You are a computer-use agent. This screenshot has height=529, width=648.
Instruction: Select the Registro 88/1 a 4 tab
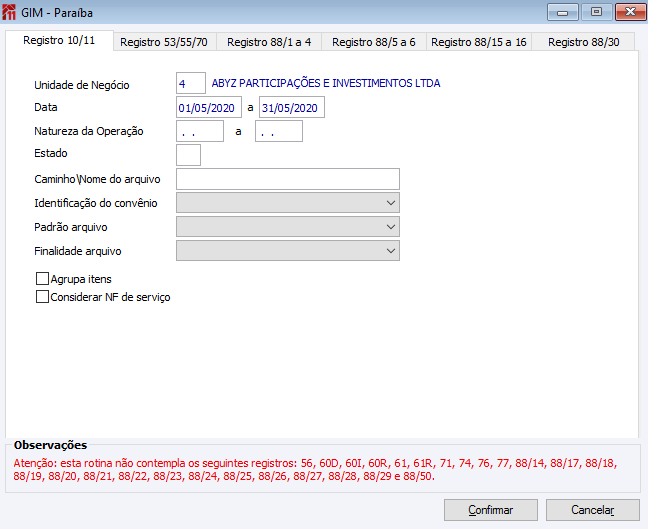pyautogui.click(x=269, y=42)
